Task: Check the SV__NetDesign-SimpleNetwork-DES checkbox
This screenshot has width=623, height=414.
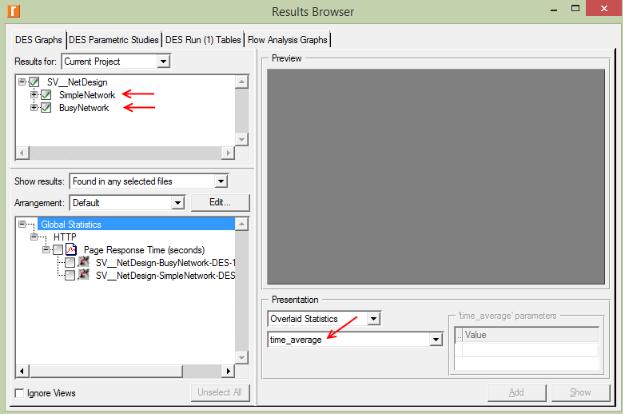Action: pyautogui.click(x=70, y=275)
